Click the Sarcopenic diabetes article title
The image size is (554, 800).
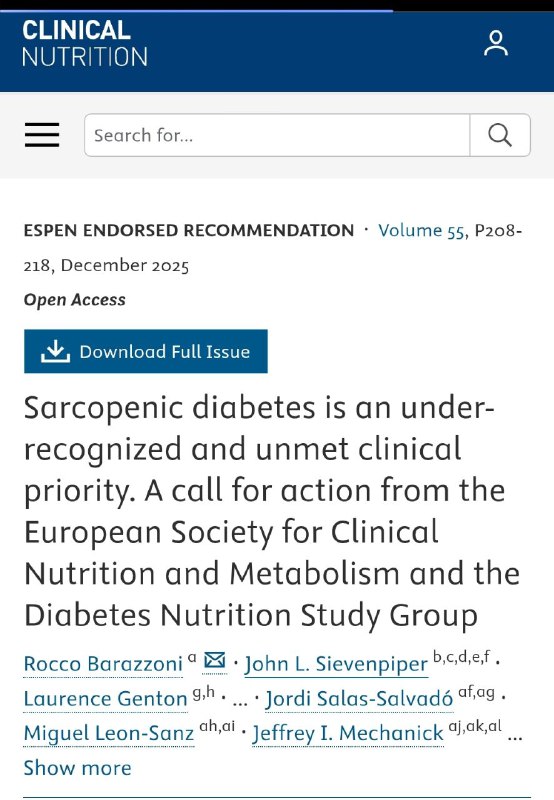pos(272,511)
